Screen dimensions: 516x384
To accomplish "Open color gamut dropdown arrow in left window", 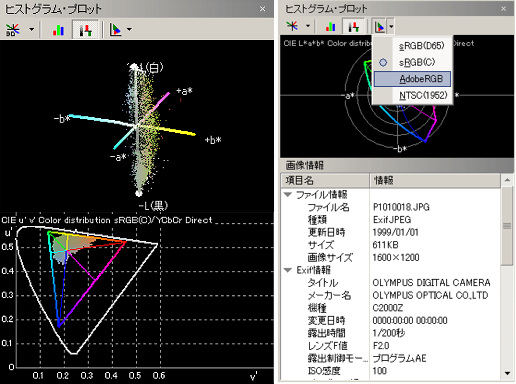I will point(129,30).
